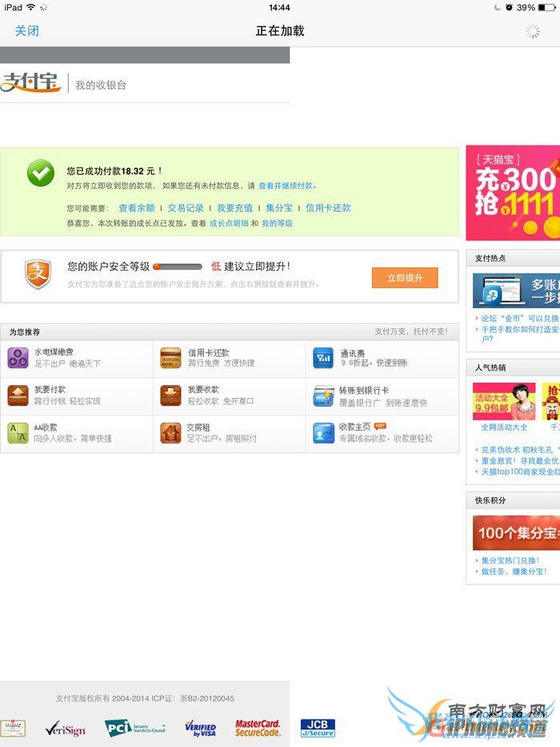Open the 全网活动大全 link
Screen dimensions: 560x747
pyautogui.click(x=504, y=428)
